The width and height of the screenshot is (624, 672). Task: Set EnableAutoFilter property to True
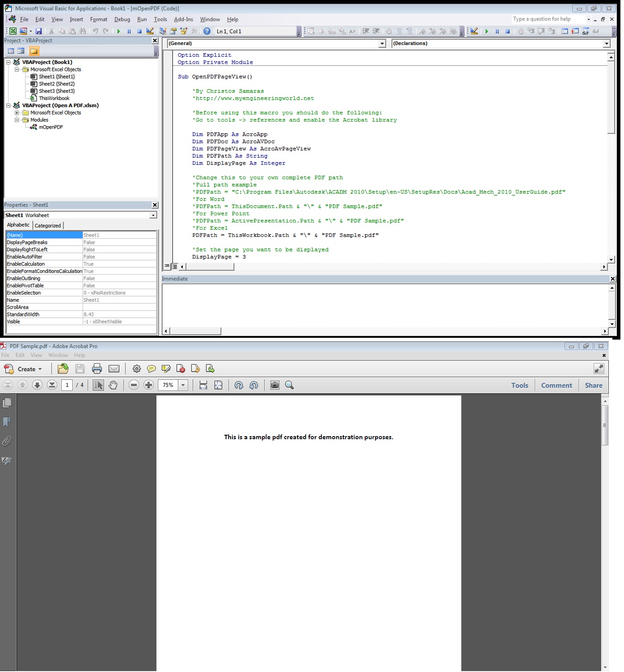118,256
